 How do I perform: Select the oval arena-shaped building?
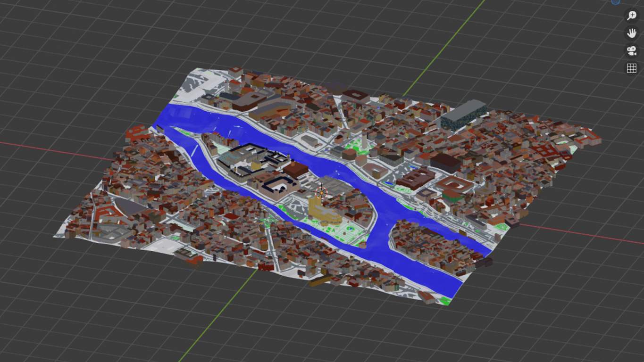pos(454,185)
